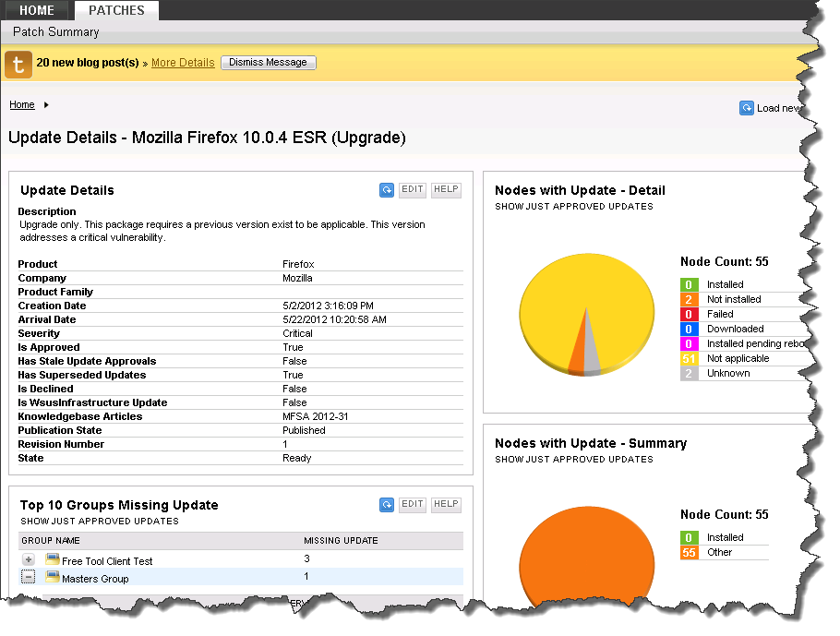Click the 'Is Approved' field label

click(x=49, y=347)
